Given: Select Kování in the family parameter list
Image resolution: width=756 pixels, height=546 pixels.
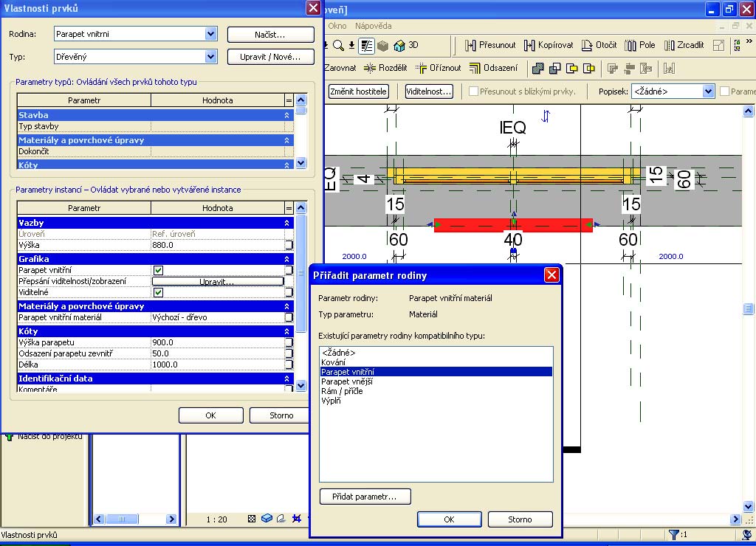Looking at the screenshot, I should pos(436,362).
